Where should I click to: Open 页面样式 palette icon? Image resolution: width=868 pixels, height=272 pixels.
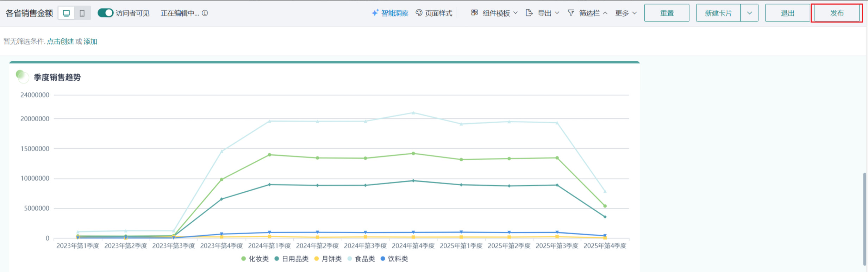point(419,13)
